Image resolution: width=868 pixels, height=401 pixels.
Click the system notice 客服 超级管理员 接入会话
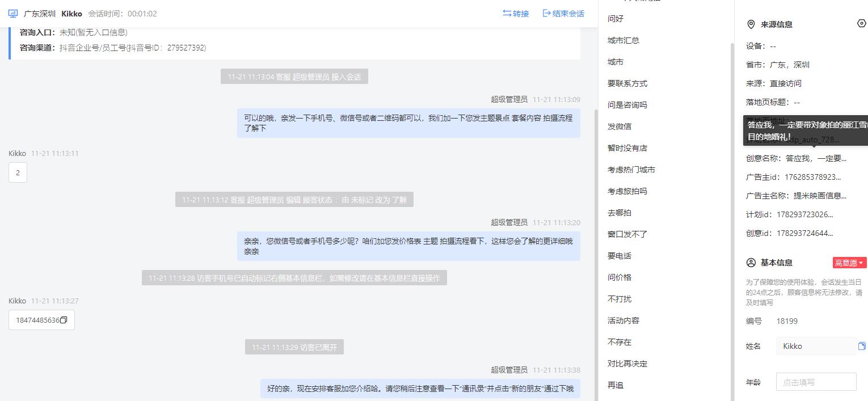coord(294,77)
